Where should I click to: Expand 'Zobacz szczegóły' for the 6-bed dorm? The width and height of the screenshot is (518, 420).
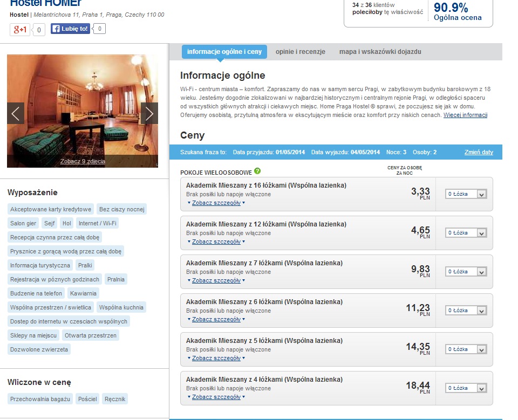pyautogui.click(x=216, y=319)
